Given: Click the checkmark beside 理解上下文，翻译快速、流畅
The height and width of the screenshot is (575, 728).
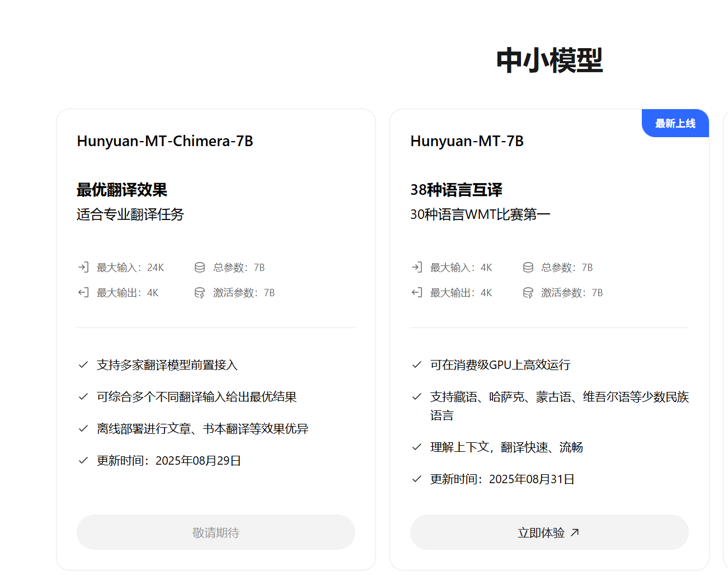Looking at the screenshot, I should coord(417,447).
